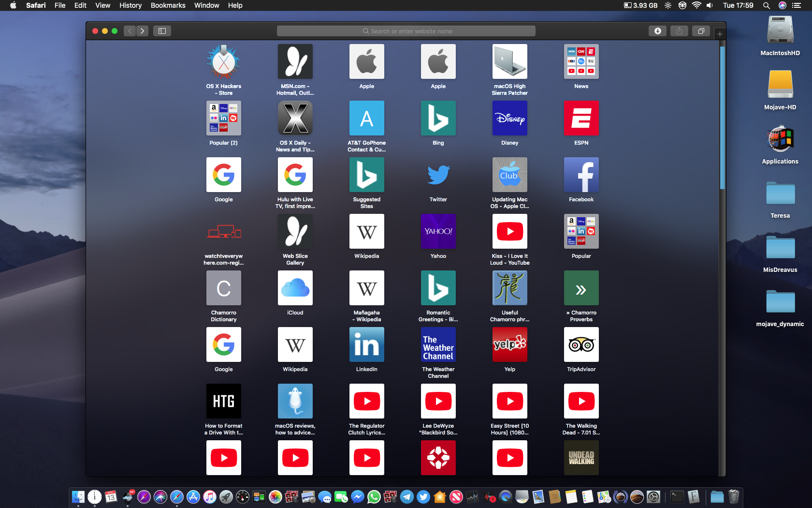The height and width of the screenshot is (508, 812).
Task: Select the mojave_dynamic folder on desktop
Action: coord(780,307)
